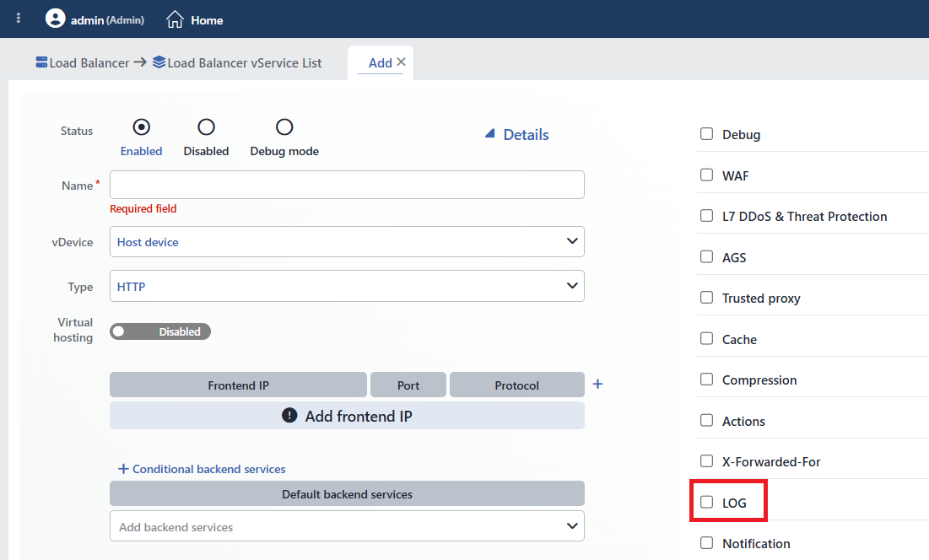Viewport: 929px width, 560px height.
Task: Check the X-Forwarded-For checkbox
Action: pyautogui.click(x=707, y=460)
